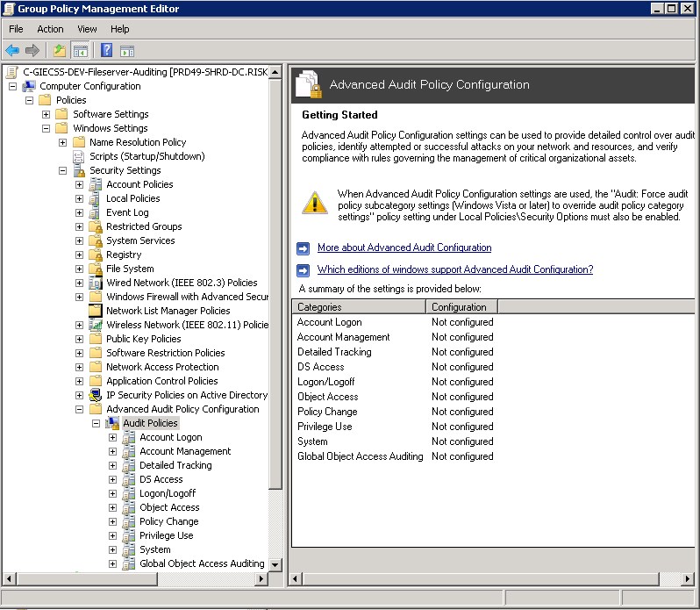The width and height of the screenshot is (700, 610).
Task: Click the Back arrow toolbar icon
Action: pos(12,50)
